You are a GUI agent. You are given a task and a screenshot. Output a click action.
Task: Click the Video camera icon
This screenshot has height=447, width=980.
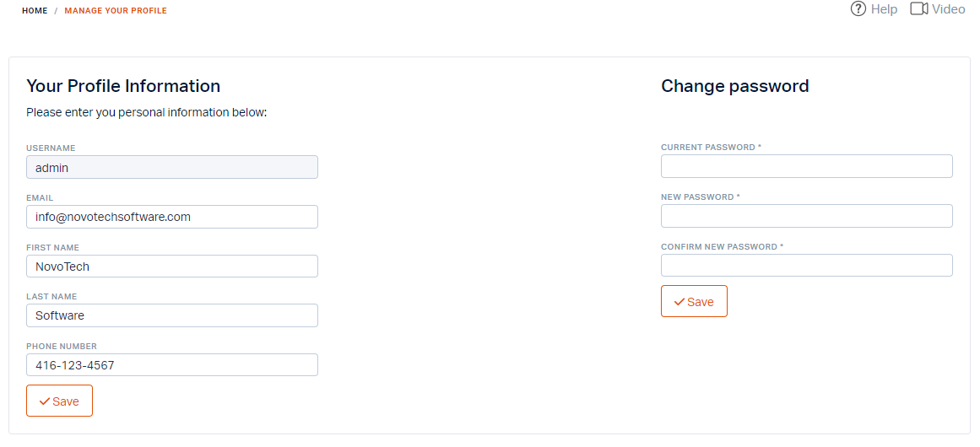tap(918, 8)
